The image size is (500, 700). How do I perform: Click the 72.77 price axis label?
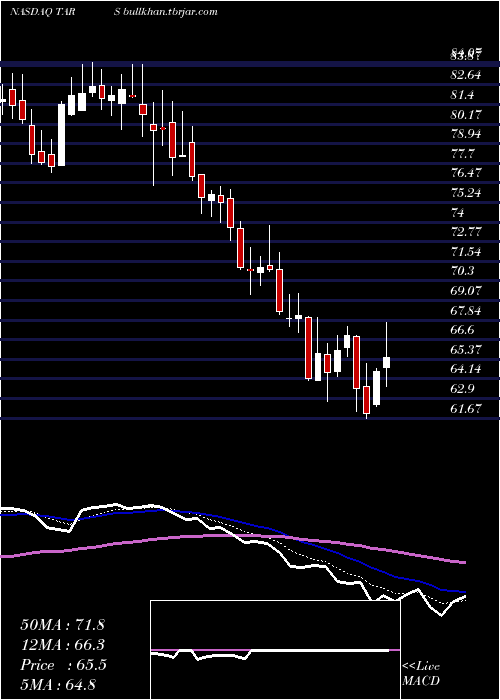coord(466,232)
